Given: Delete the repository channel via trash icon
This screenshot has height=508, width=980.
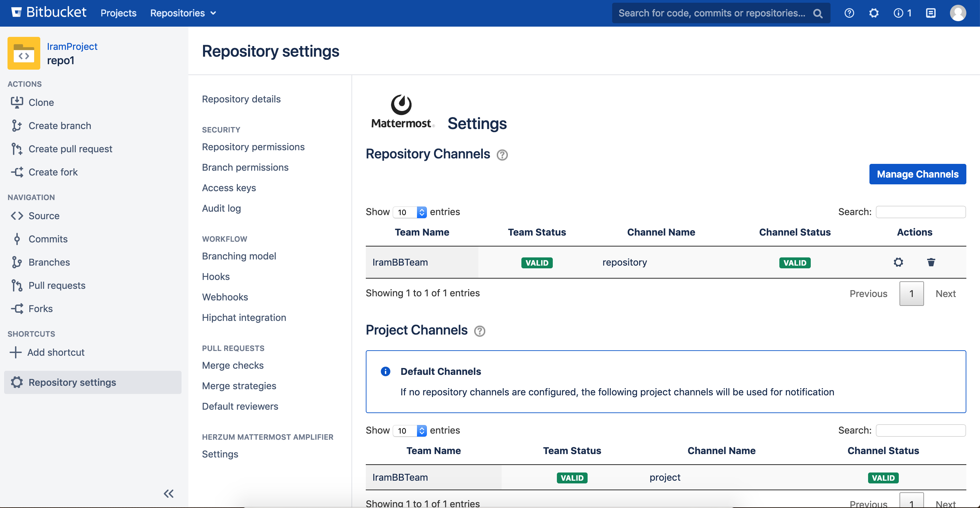Looking at the screenshot, I should (931, 262).
